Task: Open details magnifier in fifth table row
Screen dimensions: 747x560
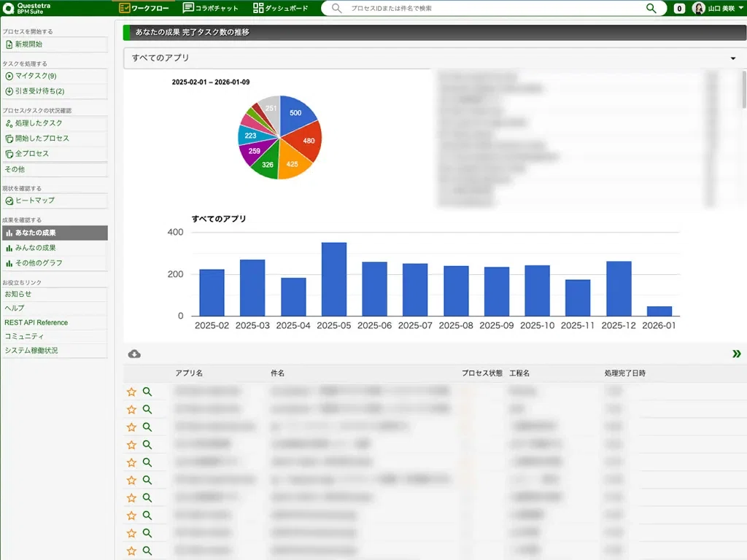Action: (x=147, y=462)
